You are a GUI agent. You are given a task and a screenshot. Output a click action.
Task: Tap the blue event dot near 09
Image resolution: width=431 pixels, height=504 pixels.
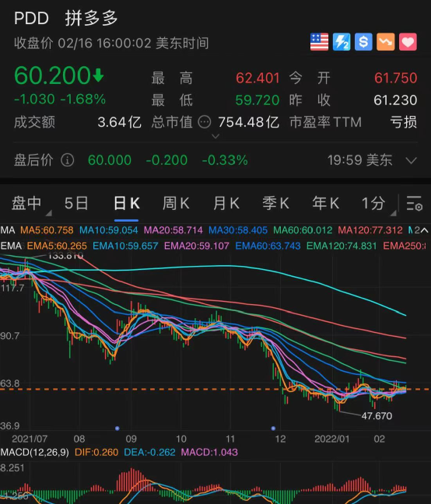[117, 428]
